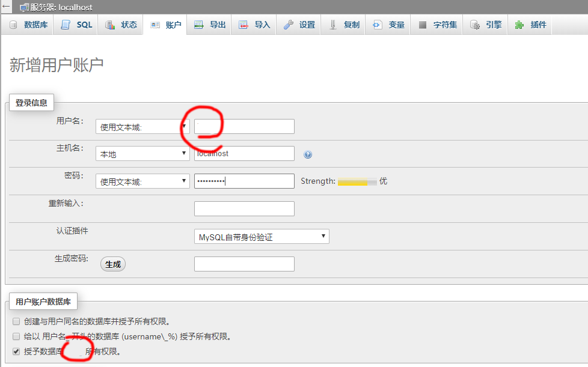The width and height of the screenshot is (588, 367).
Task: Click the 生成 password button
Action: pos(113,264)
